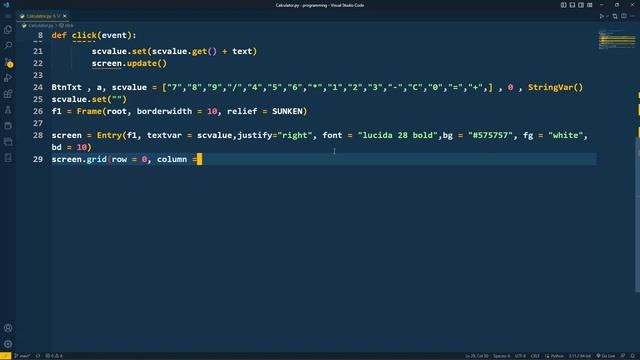Open the Manage gear settings menu
640x360 pixels.
click(8, 344)
